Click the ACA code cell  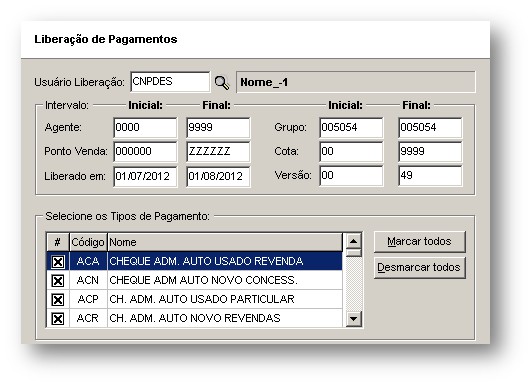click(x=88, y=261)
